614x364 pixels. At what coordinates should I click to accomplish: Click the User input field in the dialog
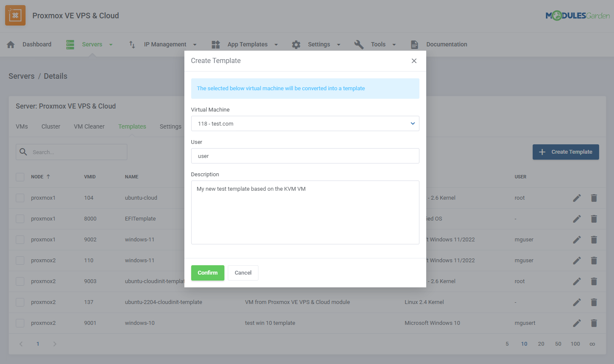305,156
